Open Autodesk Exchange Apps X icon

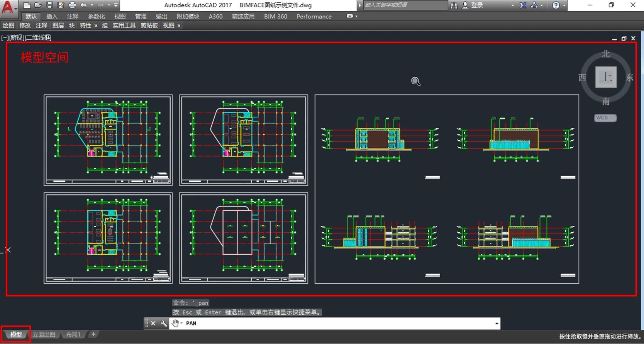(x=523, y=5)
